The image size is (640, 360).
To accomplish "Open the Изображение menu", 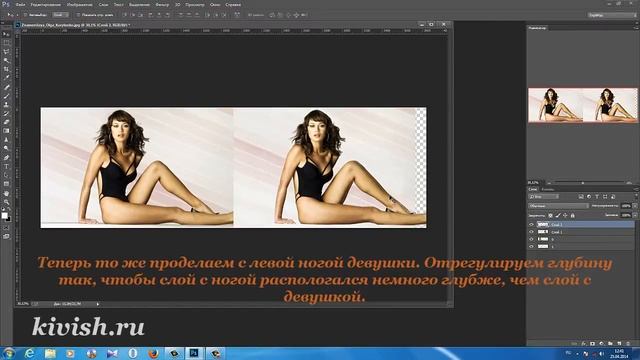I will click(80, 4).
